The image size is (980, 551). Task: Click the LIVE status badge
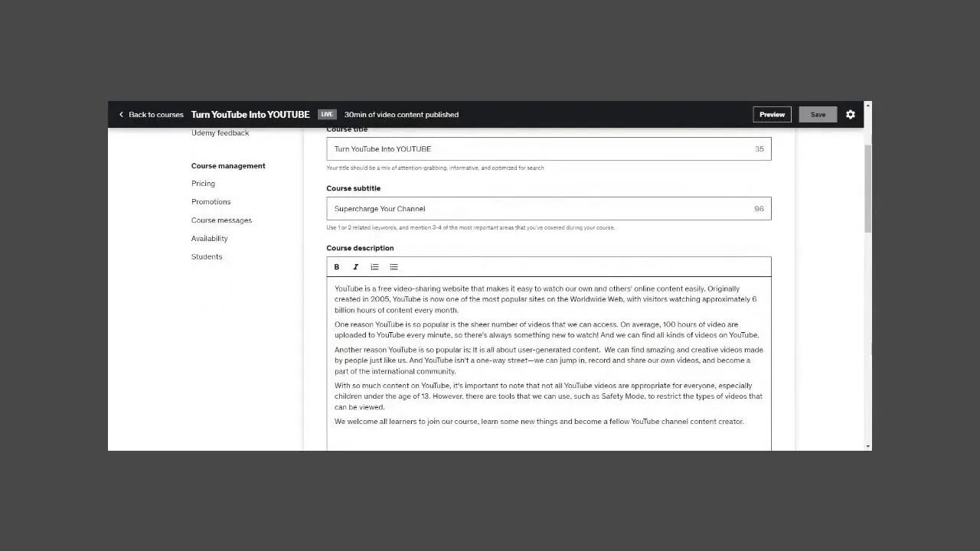[327, 115]
